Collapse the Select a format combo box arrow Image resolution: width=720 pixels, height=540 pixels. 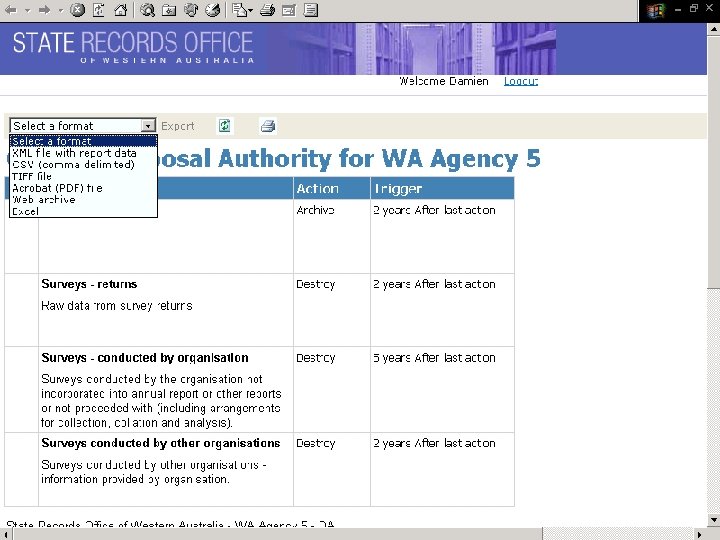148,125
